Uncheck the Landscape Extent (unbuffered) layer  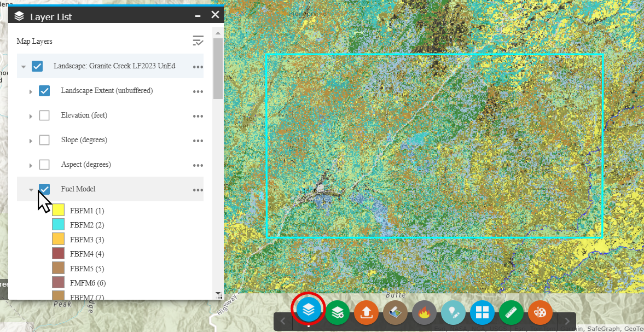click(44, 90)
